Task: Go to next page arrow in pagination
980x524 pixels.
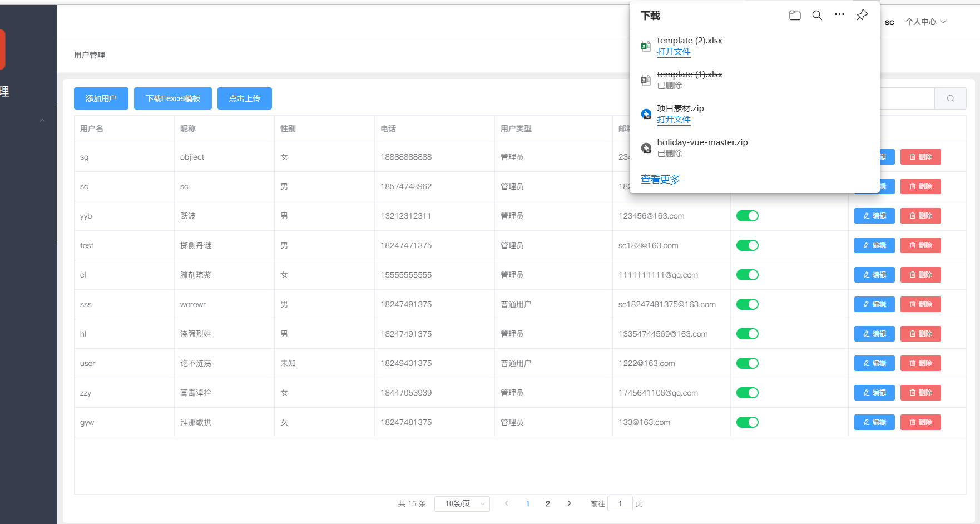Action: pyautogui.click(x=569, y=503)
